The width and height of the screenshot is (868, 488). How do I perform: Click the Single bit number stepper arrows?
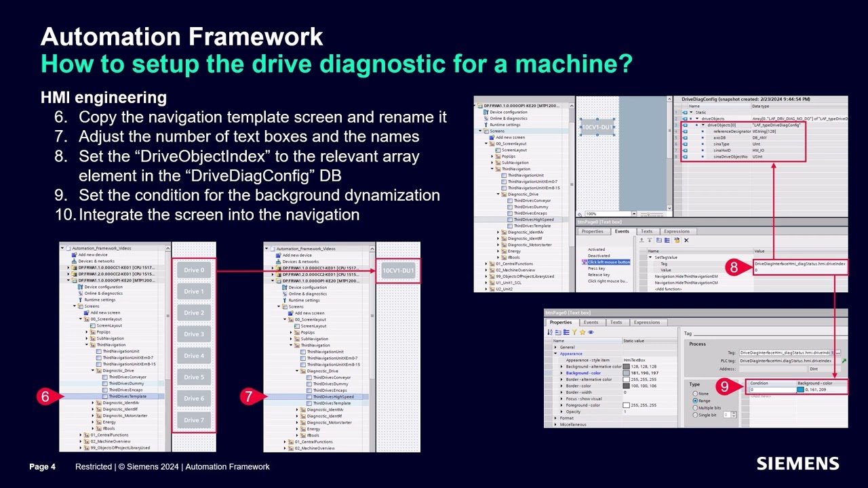pyautogui.click(x=734, y=415)
